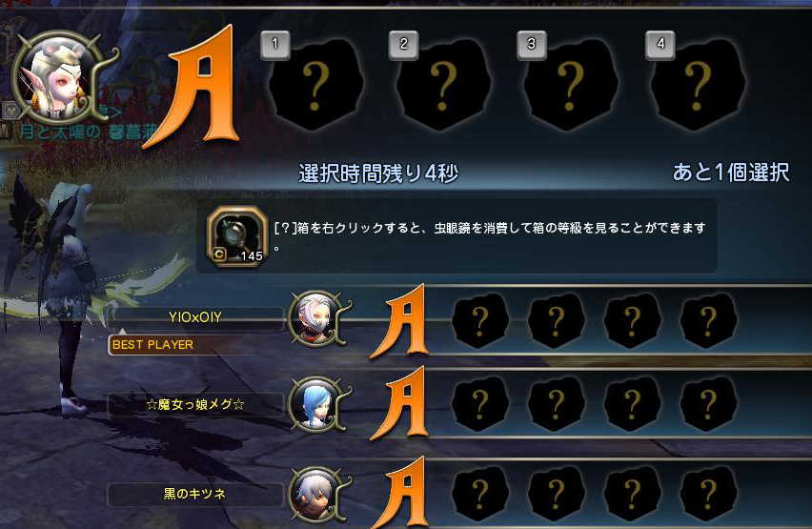Click ☆魔女っ娘メグ☆'s blue-haired portrait
This screenshot has height=529, width=812.
pyautogui.click(x=317, y=404)
